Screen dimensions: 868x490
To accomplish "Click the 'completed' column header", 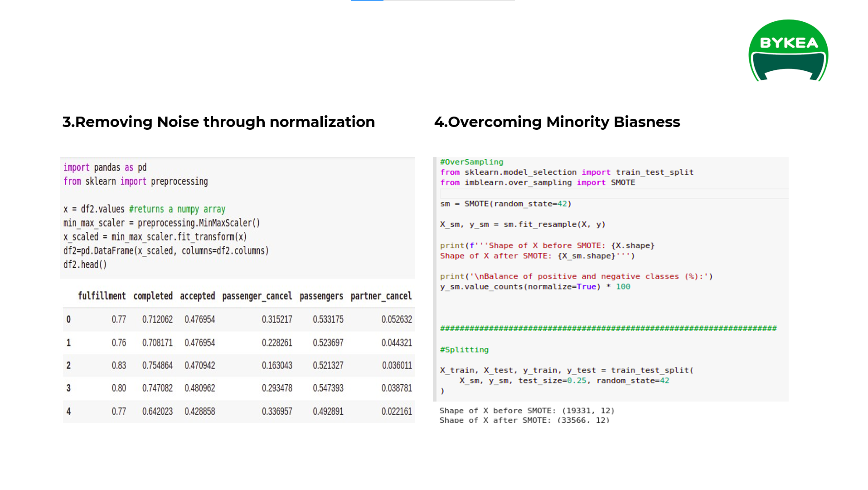I will click(x=153, y=296).
